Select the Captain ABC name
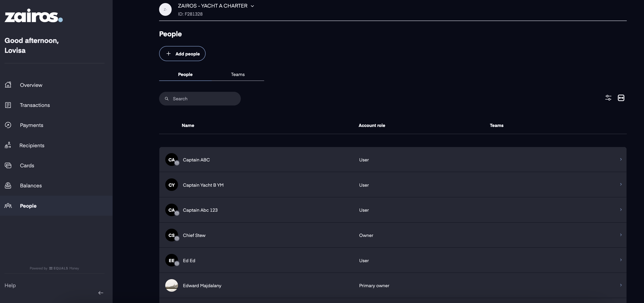Viewport: 644px width, 303px height. (196, 160)
